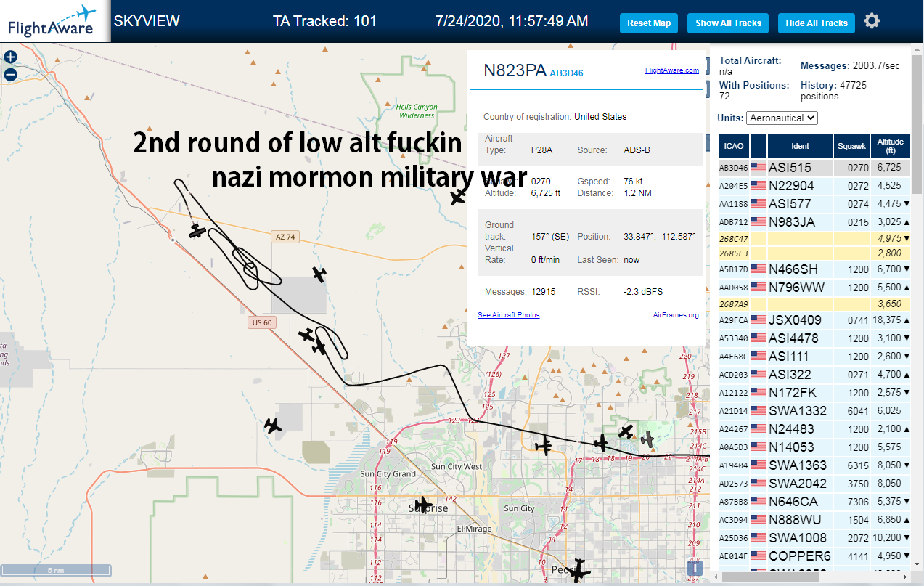Click the AB3D46 hex code beside N823PA
This screenshot has width=924, height=586.
(566, 73)
